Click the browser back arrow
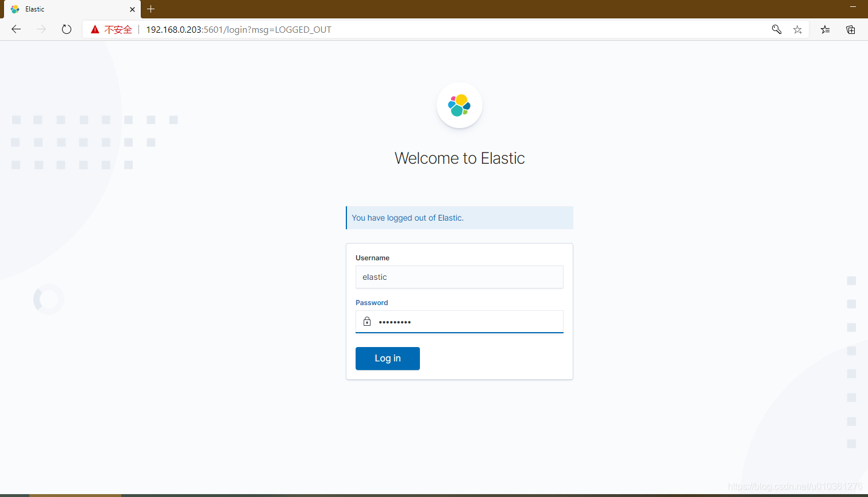868x497 pixels. (16, 29)
